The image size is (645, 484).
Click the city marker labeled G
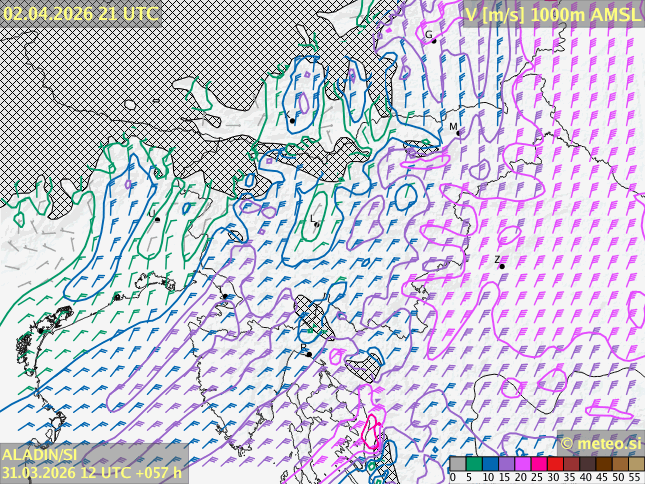434,41
